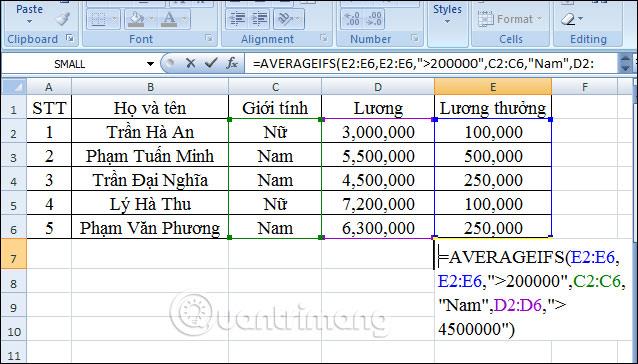
Task: Click the salary cell 6,300,000
Action: coord(378,227)
